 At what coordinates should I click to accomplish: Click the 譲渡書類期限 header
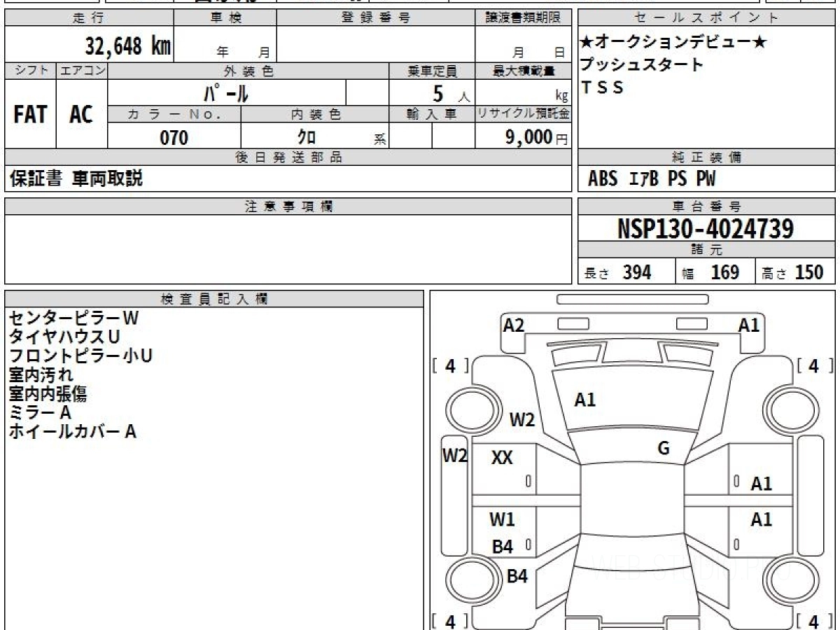[x=524, y=18]
